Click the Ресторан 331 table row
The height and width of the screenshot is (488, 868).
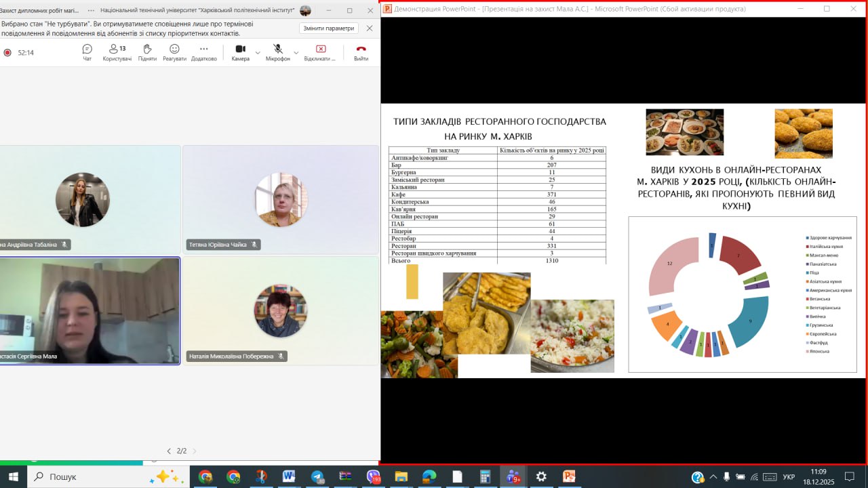497,246
